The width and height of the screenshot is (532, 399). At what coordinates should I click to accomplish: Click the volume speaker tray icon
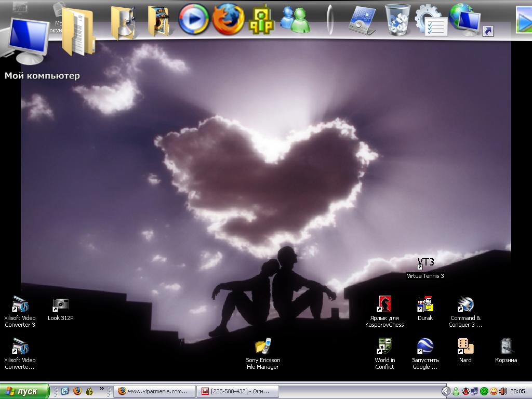(x=503, y=391)
